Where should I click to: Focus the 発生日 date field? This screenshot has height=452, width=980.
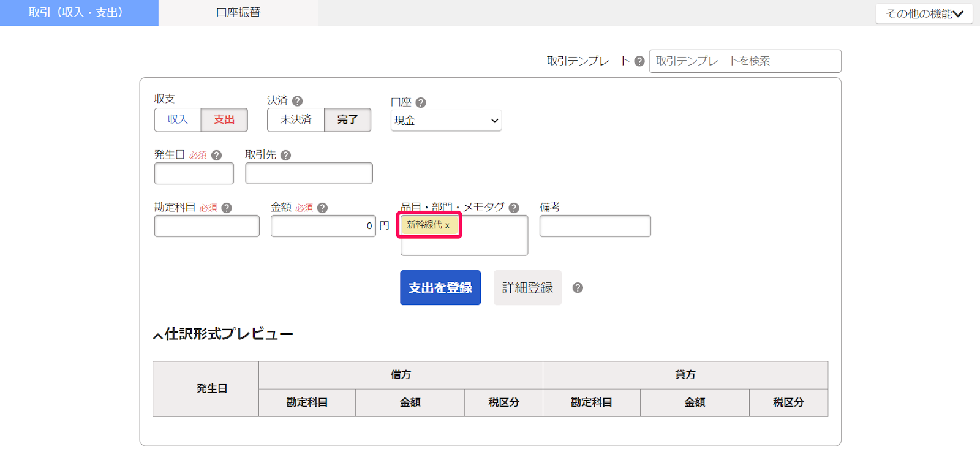coord(194,173)
